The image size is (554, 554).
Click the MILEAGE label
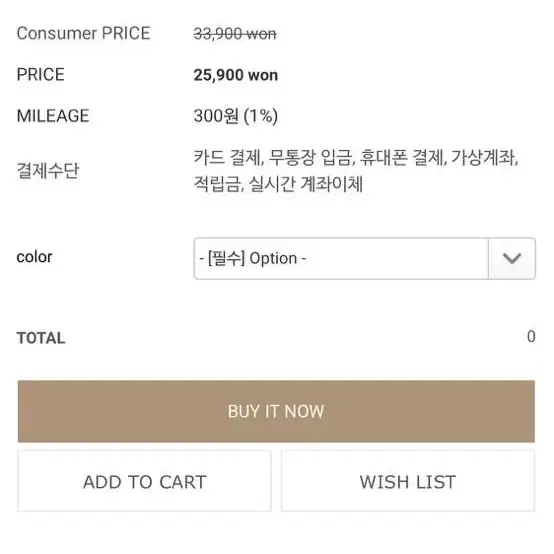coord(53,116)
